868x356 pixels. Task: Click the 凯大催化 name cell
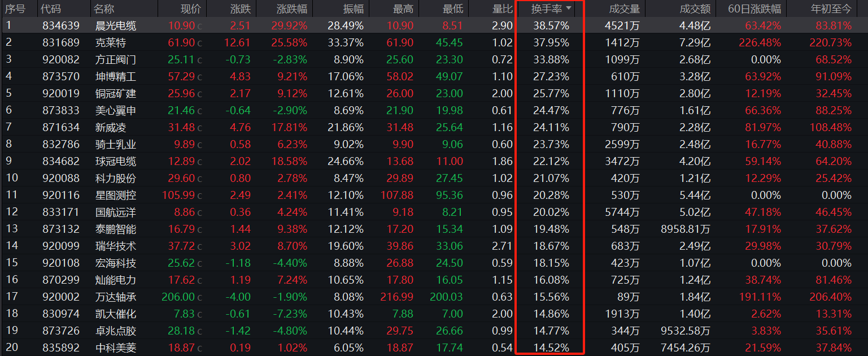(116, 314)
